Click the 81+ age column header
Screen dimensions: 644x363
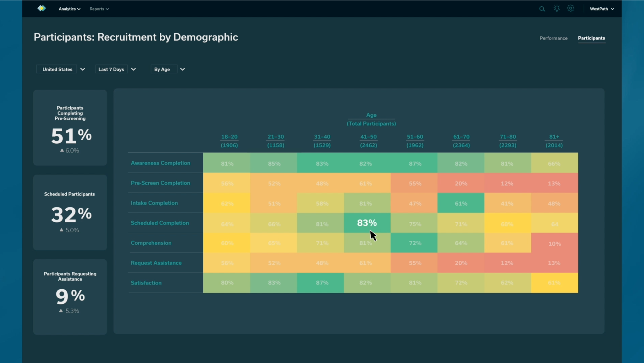(554, 137)
